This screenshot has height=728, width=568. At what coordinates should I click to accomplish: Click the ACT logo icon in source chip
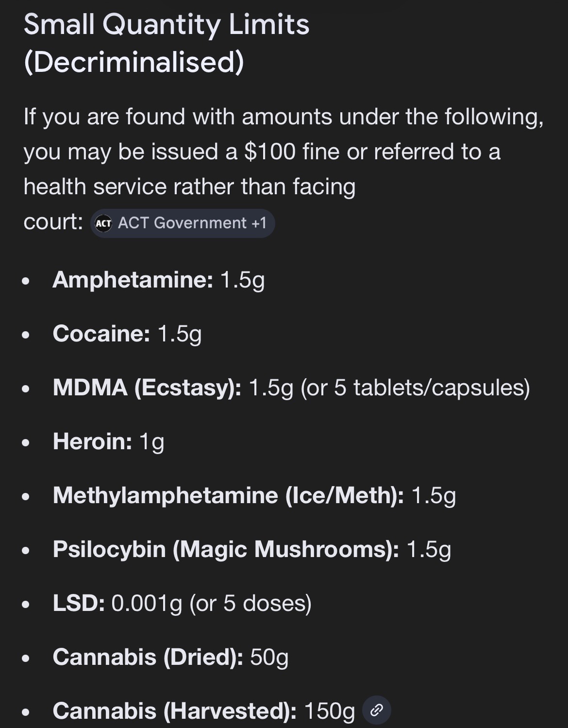tap(103, 223)
